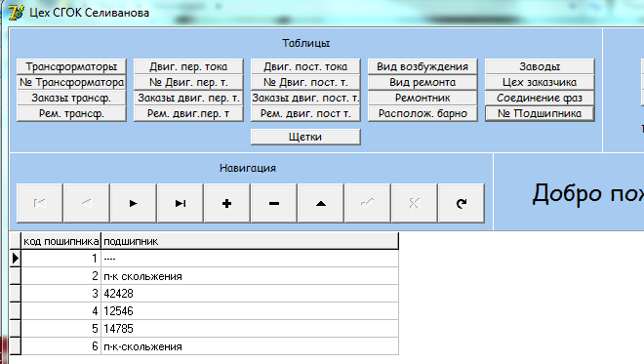
Task: Go to next record navigator button
Action: tap(133, 203)
